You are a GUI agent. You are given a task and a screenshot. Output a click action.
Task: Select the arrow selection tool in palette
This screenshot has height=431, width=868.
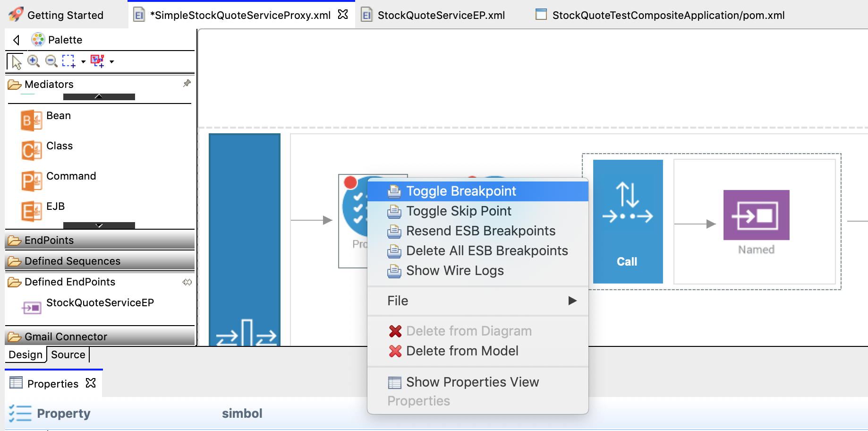coord(16,61)
